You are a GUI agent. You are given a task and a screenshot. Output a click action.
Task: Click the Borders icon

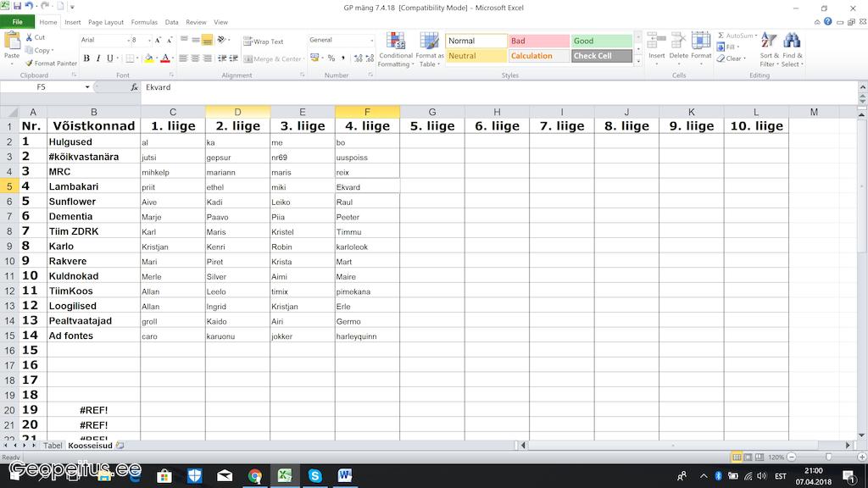(x=130, y=58)
